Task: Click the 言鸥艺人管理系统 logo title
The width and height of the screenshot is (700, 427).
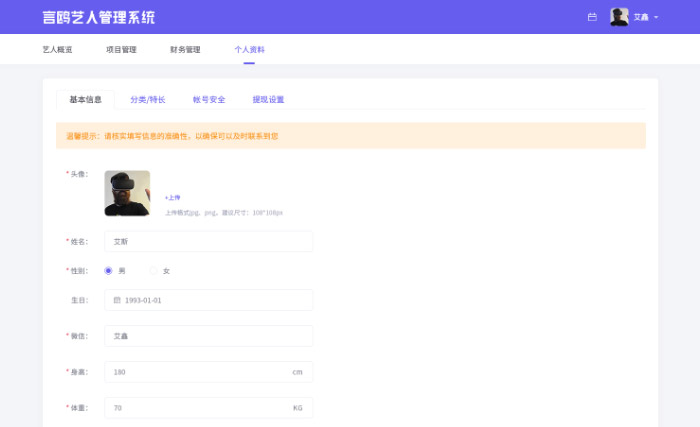Action: pos(99,17)
